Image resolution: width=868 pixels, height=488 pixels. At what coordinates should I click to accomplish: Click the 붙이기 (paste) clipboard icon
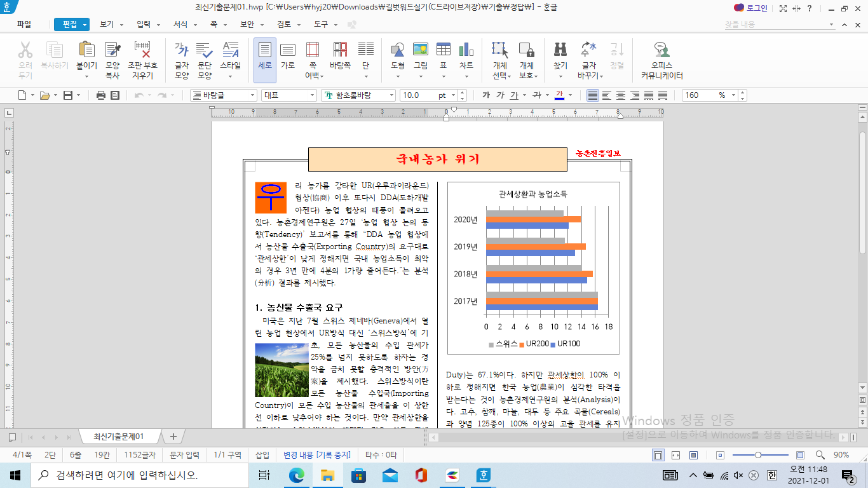(x=86, y=50)
